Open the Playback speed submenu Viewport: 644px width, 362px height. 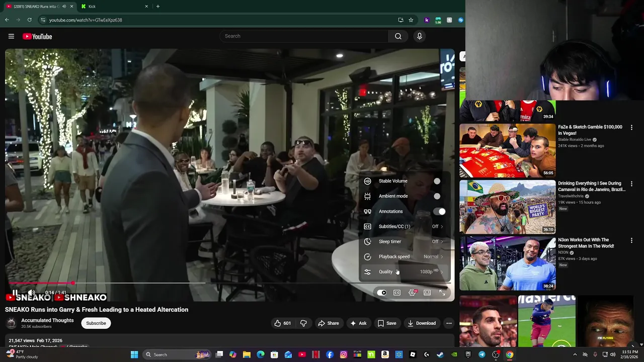(x=405, y=256)
